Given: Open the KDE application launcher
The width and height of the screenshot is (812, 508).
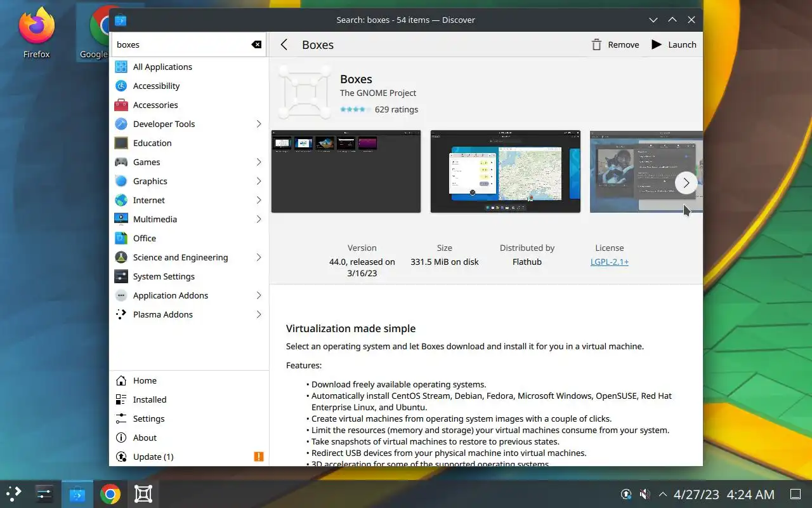Looking at the screenshot, I should (x=14, y=493).
